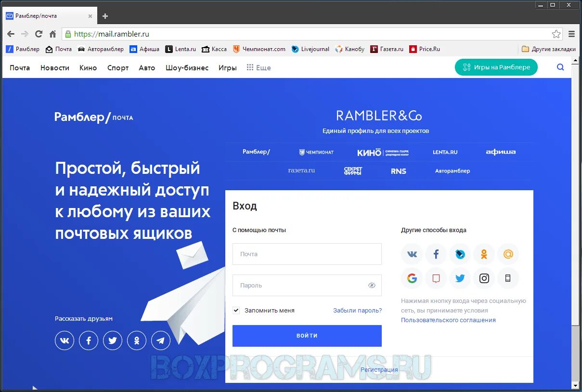582x392 pixels.
Task: Log in with Odnoklassniki icon
Action: [x=484, y=254]
